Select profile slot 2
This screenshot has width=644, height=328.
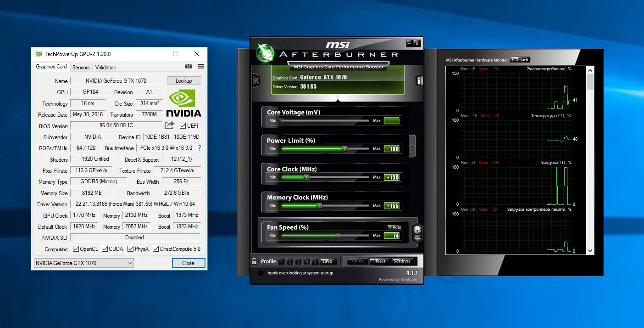pyautogui.click(x=289, y=261)
